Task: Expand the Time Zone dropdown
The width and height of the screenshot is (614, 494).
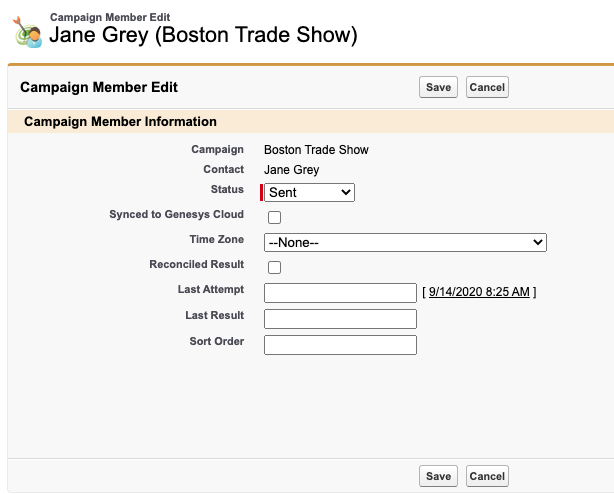Action: pyautogui.click(x=405, y=243)
